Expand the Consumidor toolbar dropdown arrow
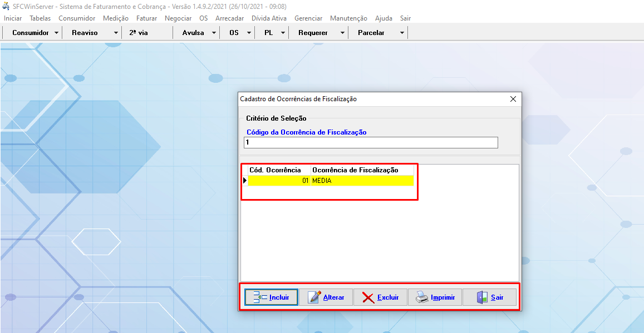This screenshot has width=644, height=333. tap(57, 32)
